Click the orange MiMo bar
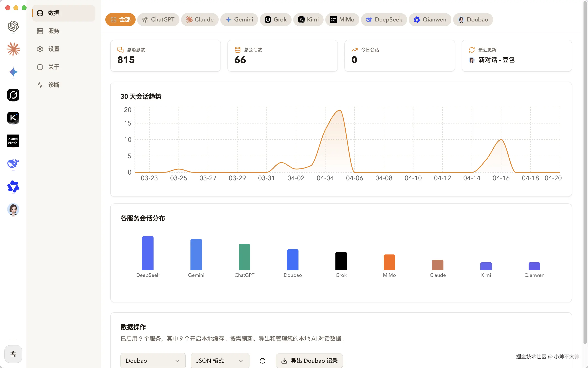This screenshot has height=368, width=588. 389,262
